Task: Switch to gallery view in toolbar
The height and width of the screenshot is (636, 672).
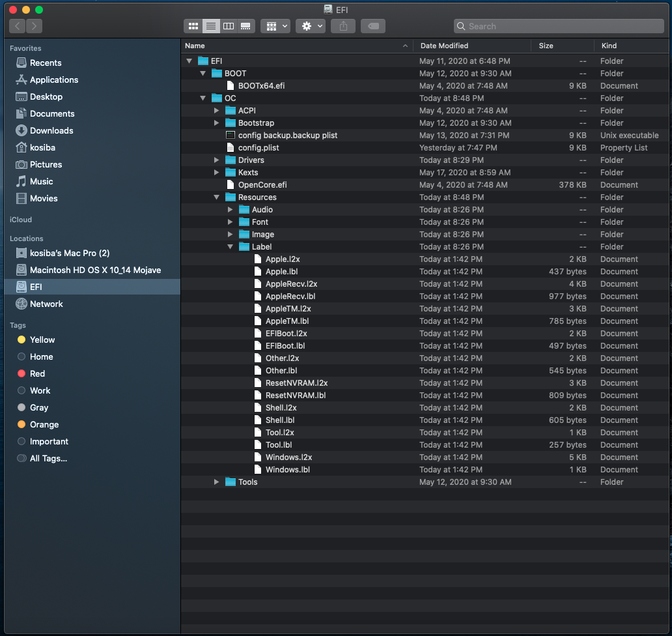Action: [x=245, y=26]
